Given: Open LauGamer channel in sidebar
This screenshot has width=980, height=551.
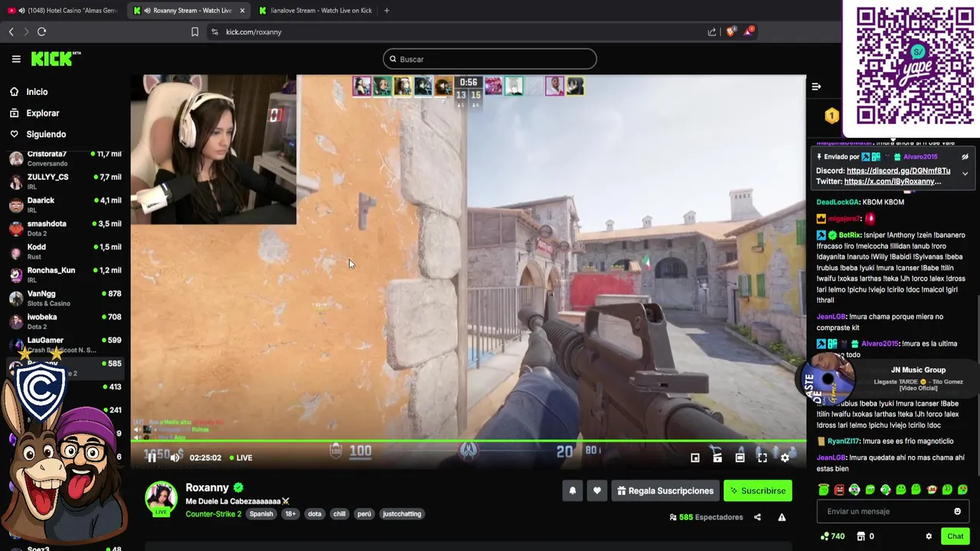Looking at the screenshot, I should pos(65,345).
